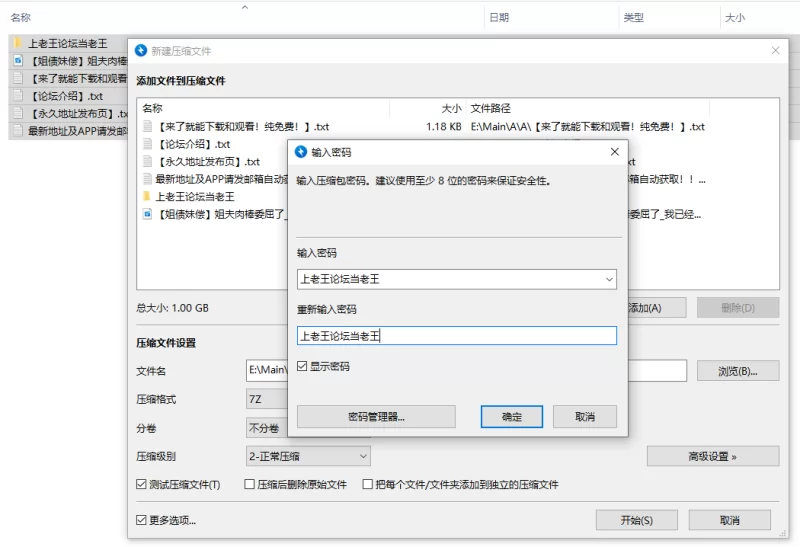Image resolution: width=800 pixels, height=547 pixels.
Task: Click the 1.18 KB size cell
Action: point(443,126)
